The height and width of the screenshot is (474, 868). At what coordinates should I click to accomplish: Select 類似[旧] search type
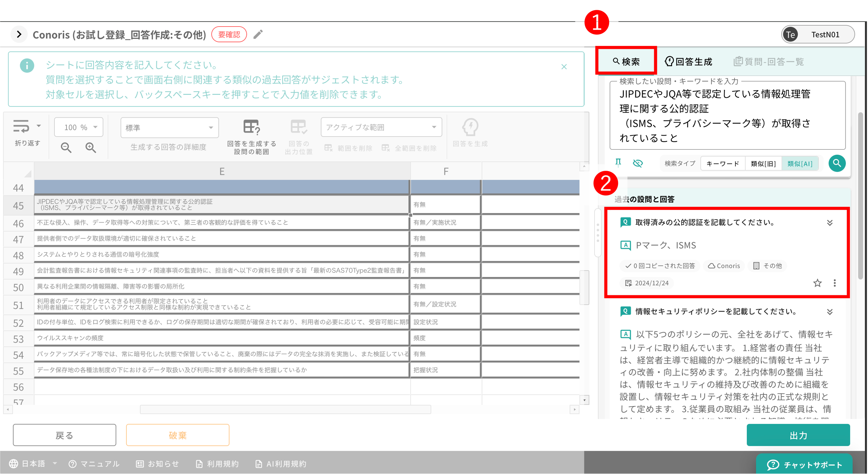click(763, 164)
